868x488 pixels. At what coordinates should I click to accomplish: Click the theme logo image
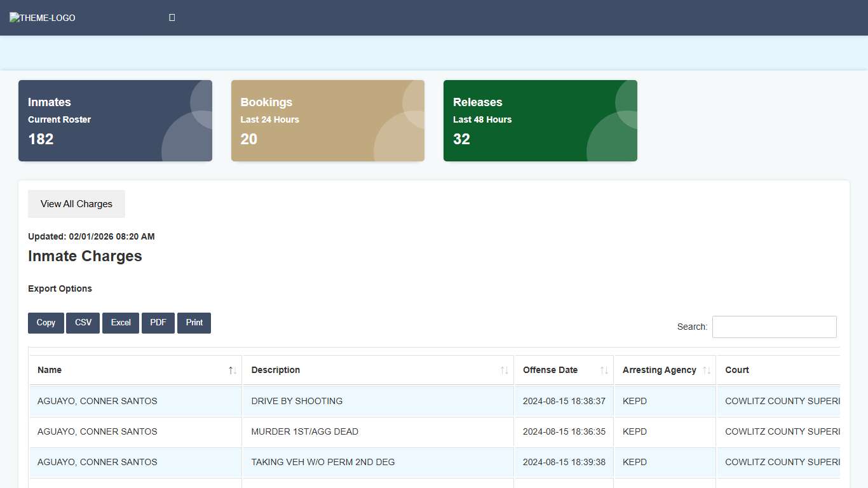43,18
